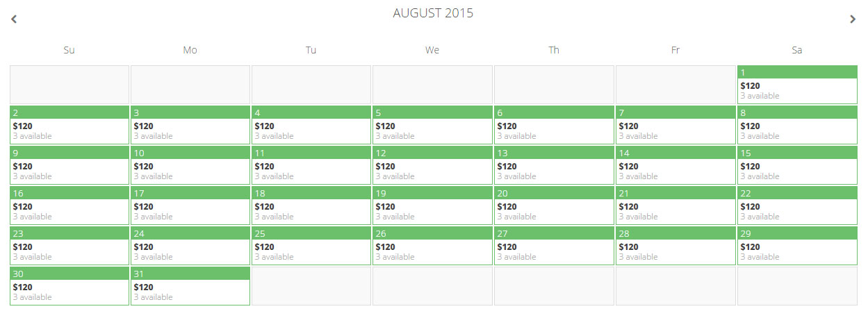Click the green header of August 18
This screenshot has width=868, height=318.
[x=311, y=193]
